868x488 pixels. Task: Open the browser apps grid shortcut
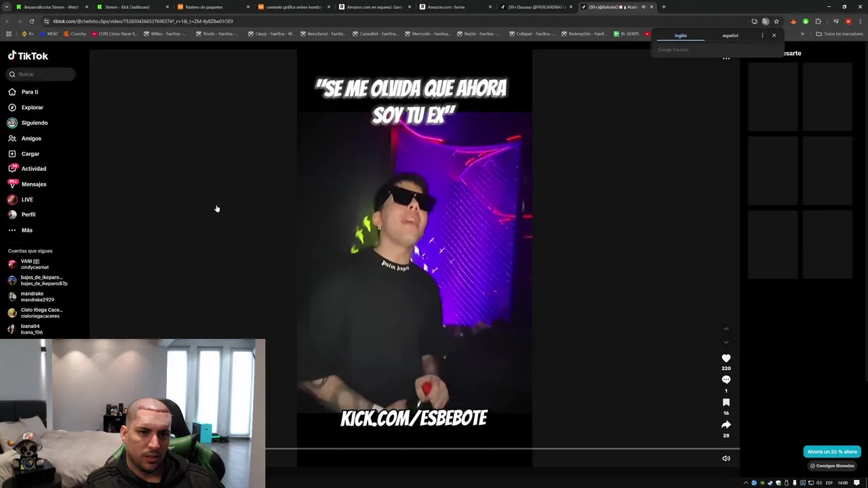[8, 33]
